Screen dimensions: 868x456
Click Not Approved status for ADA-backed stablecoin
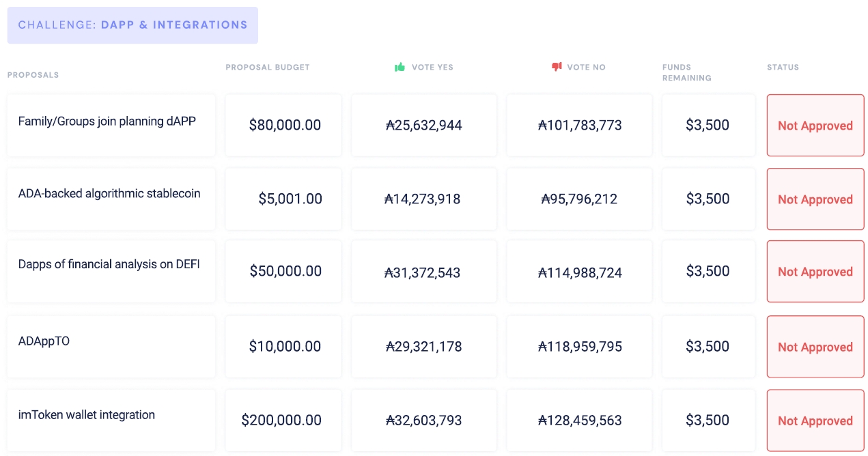[x=815, y=199]
